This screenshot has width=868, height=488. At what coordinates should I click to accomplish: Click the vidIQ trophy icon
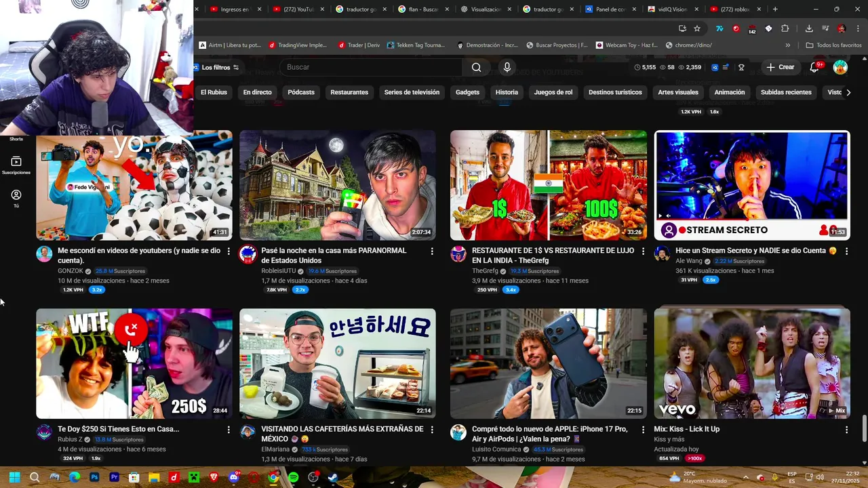point(741,67)
